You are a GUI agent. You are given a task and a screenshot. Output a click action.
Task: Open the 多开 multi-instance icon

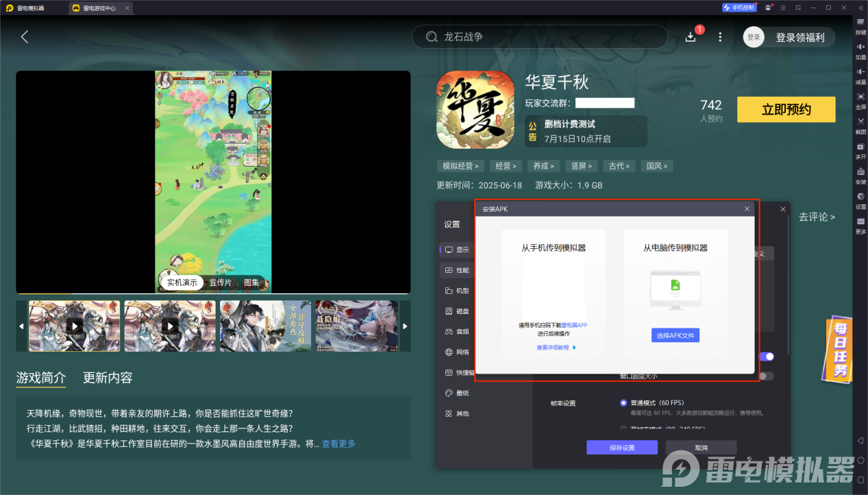pyautogui.click(x=860, y=147)
